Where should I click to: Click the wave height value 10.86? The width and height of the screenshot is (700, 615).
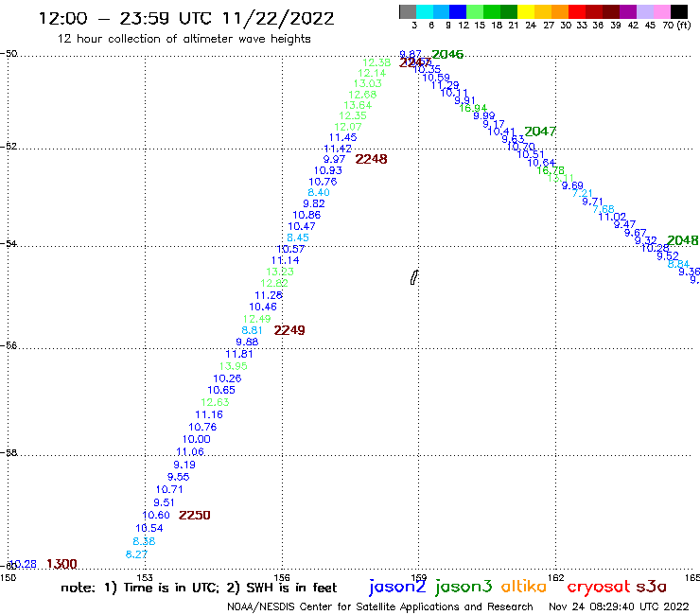pyautogui.click(x=306, y=215)
